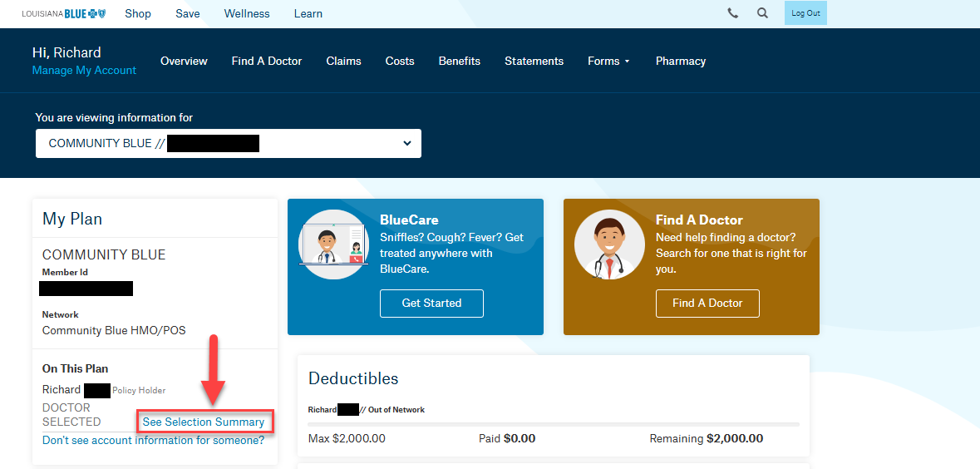Click the Louisiana Blue logo

click(63, 13)
